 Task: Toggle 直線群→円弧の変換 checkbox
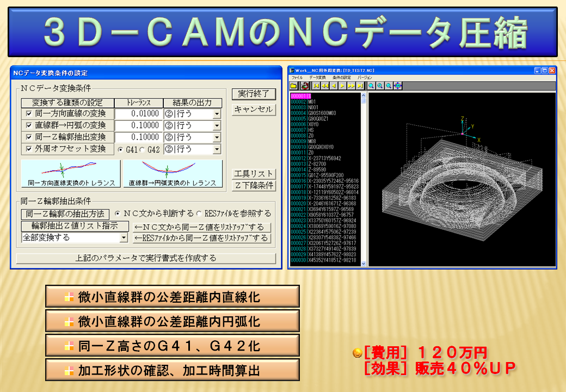(29, 125)
